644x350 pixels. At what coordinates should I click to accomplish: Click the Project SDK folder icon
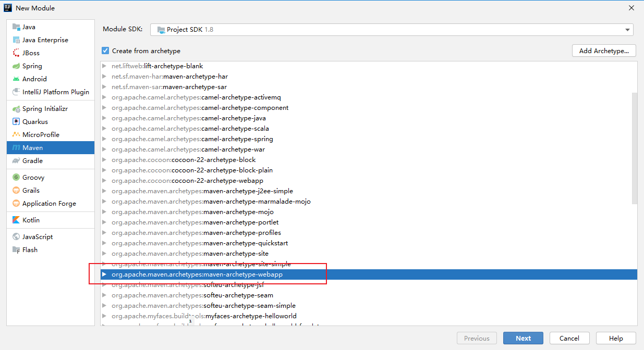[161, 30]
